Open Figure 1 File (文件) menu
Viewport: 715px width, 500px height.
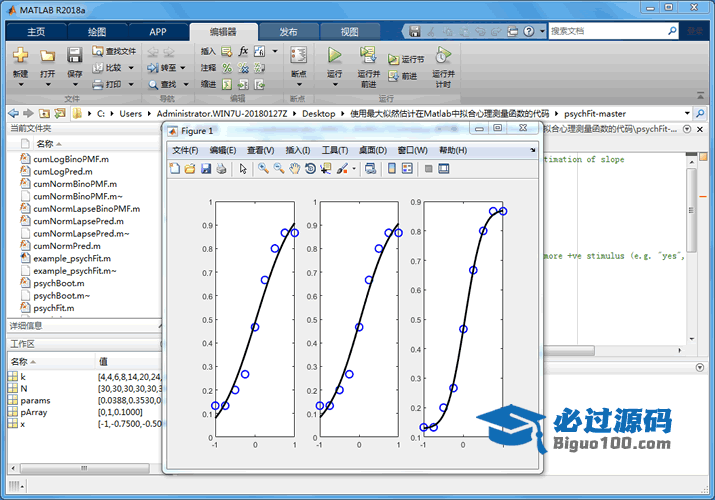point(185,150)
